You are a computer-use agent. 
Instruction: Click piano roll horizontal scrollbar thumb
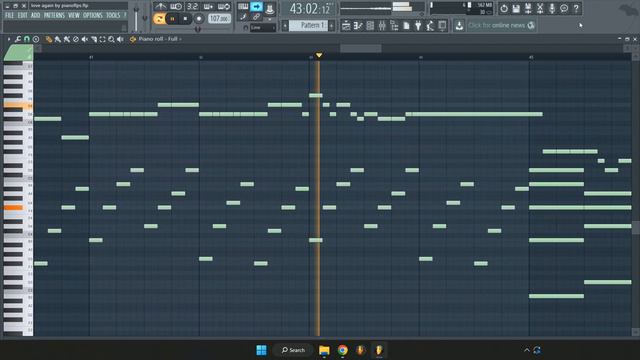coord(361,49)
